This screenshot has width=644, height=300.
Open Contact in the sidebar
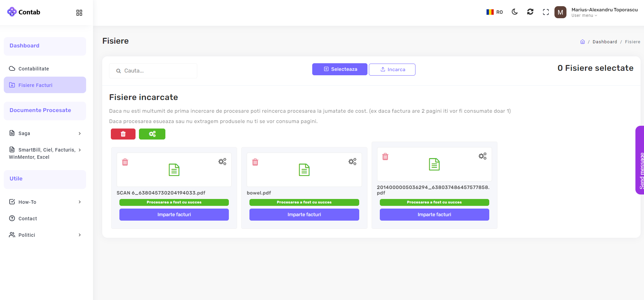27,219
